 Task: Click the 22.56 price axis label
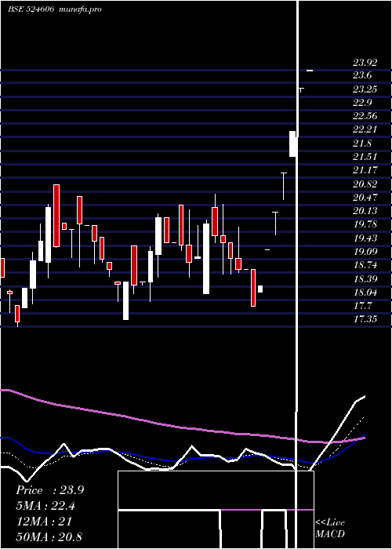[365, 116]
